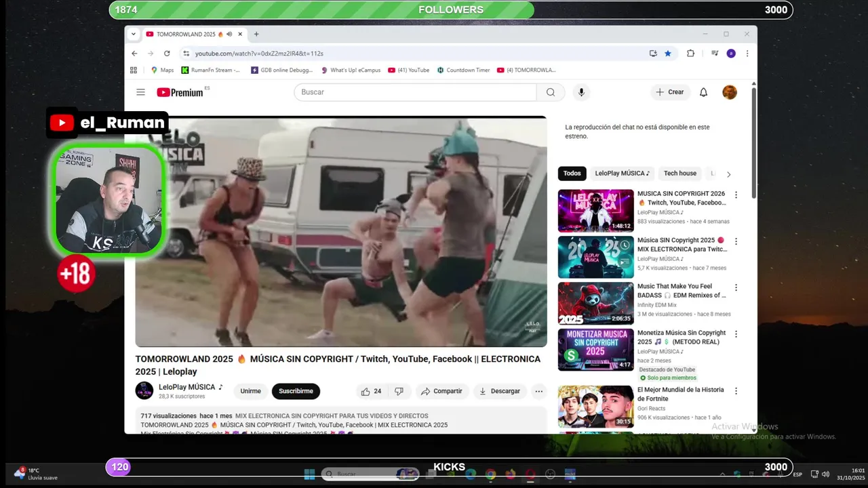Open GDB online Debugger bookmark
868x488 pixels.
(282, 70)
